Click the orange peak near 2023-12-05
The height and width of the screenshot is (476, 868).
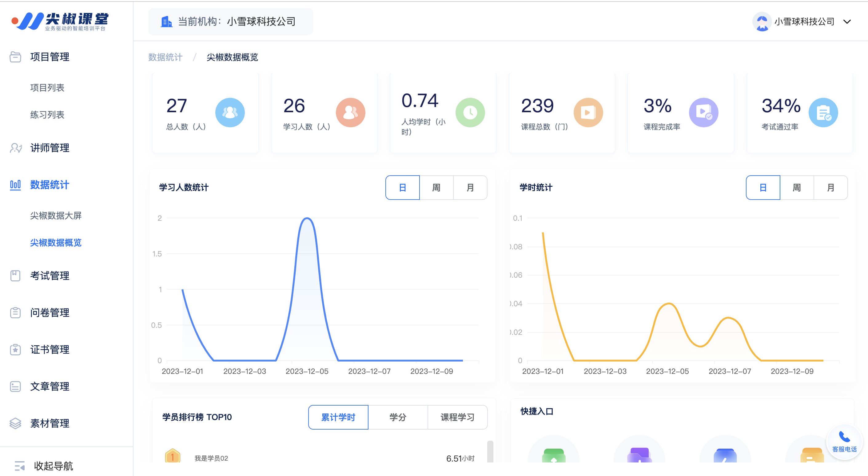668,304
